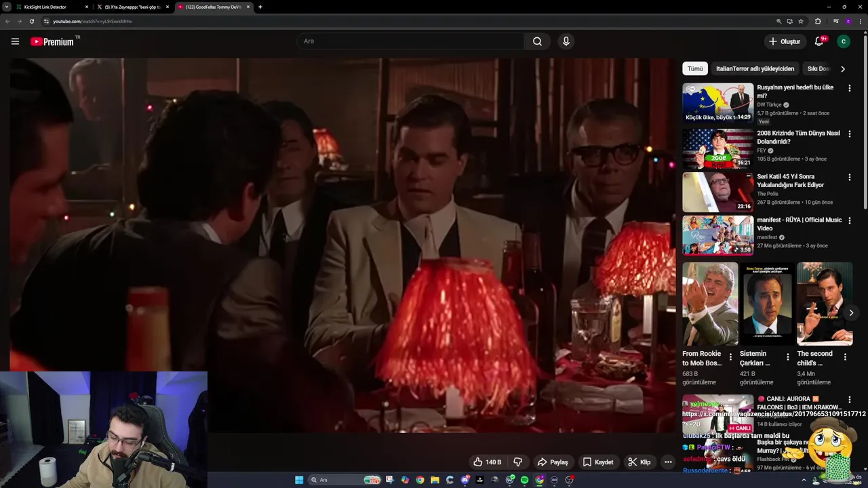Open the YouTube hamburger guide menu
The image size is (868, 488).
click(x=15, y=41)
